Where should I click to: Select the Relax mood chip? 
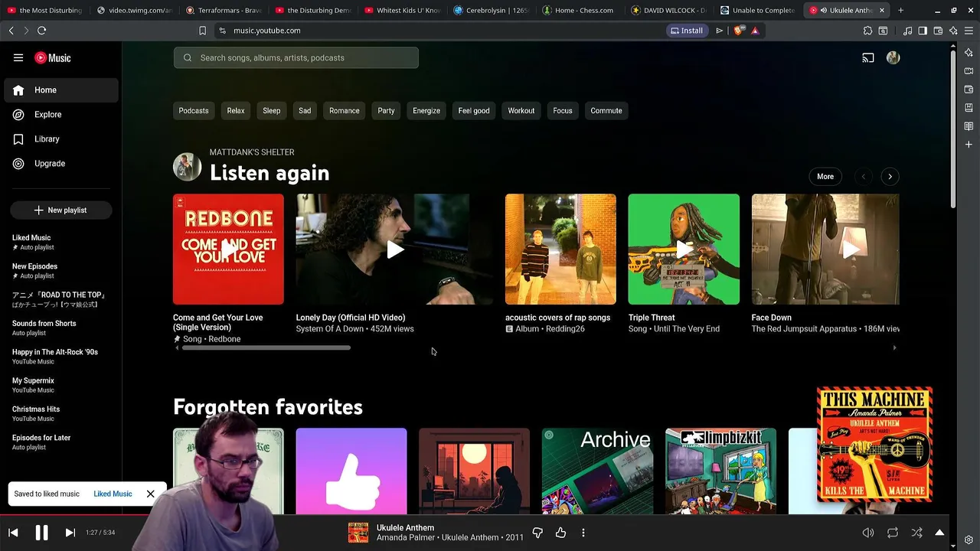[x=236, y=110]
